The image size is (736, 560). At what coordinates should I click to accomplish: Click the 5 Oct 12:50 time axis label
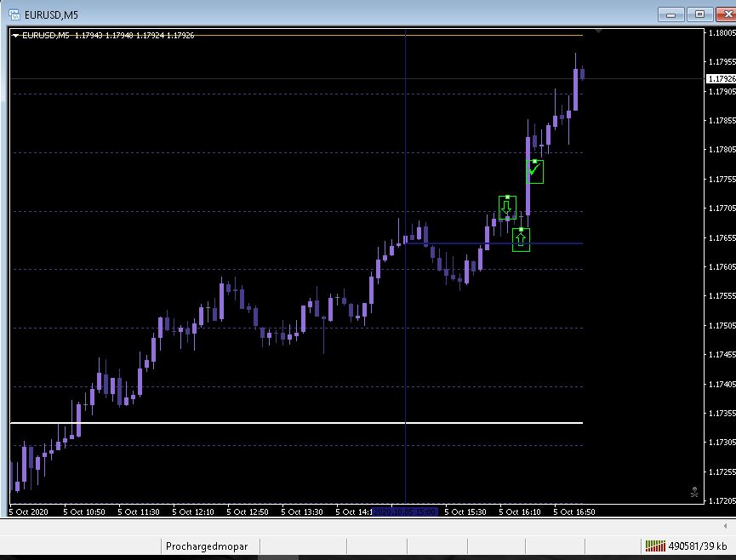pos(248,511)
